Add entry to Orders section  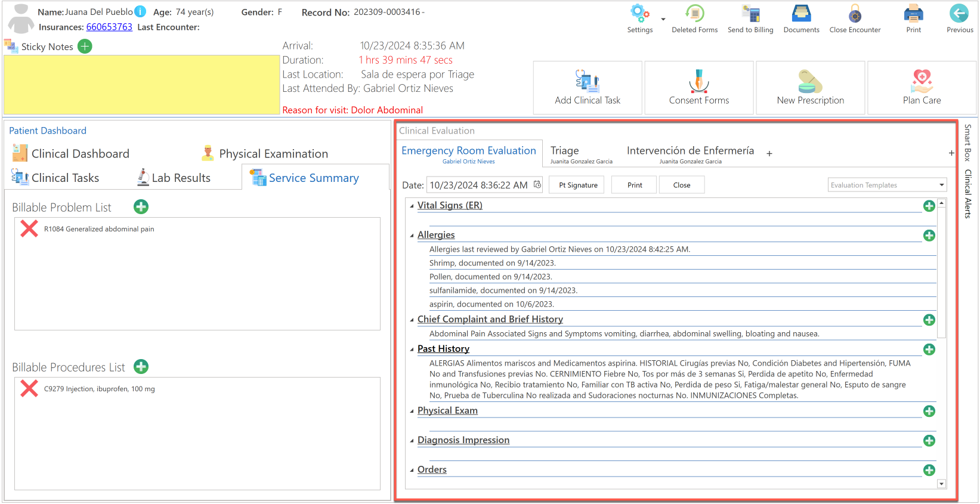(929, 471)
